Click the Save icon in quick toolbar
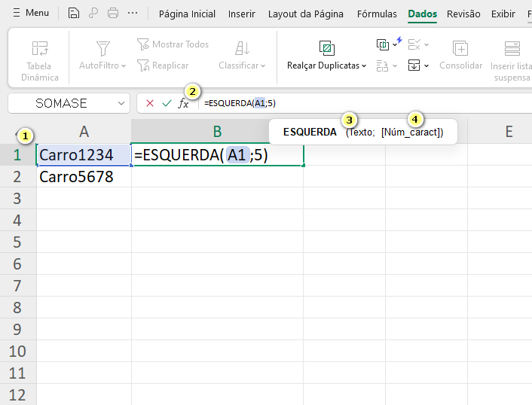The image size is (532, 405). click(x=73, y=13)
